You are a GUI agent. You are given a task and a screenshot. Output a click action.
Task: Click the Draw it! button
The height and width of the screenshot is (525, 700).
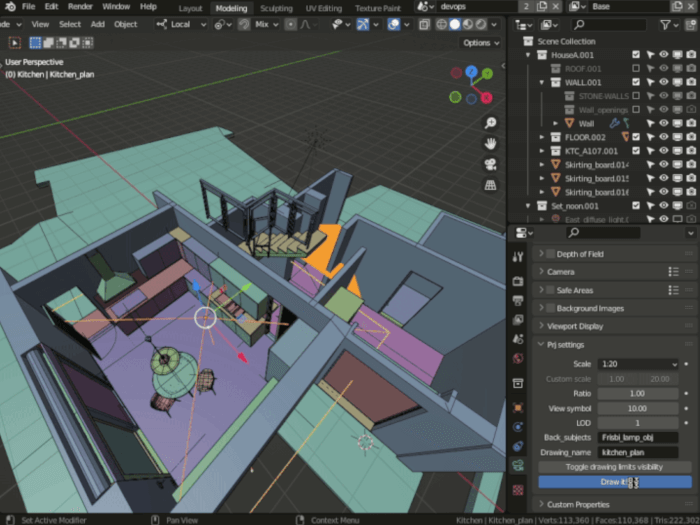point(615,482)
